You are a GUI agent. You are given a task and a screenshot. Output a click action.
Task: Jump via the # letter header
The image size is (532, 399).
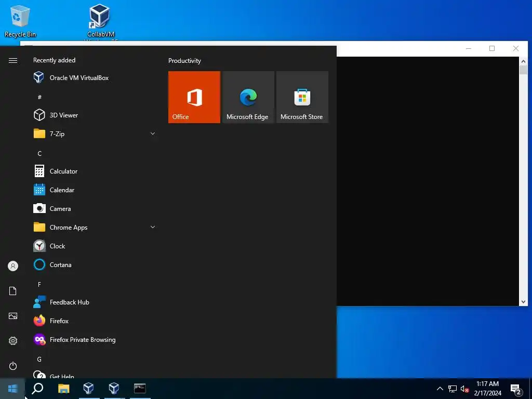click(x=39, y=97)
